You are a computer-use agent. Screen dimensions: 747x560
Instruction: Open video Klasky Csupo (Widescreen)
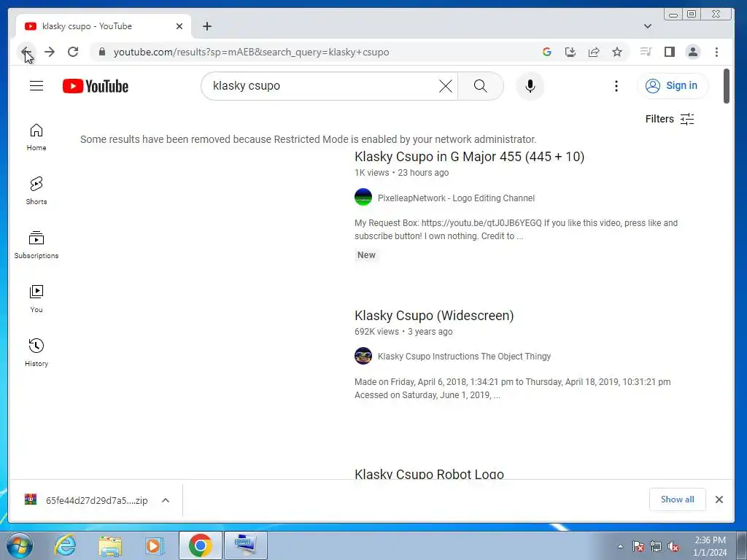434,316
